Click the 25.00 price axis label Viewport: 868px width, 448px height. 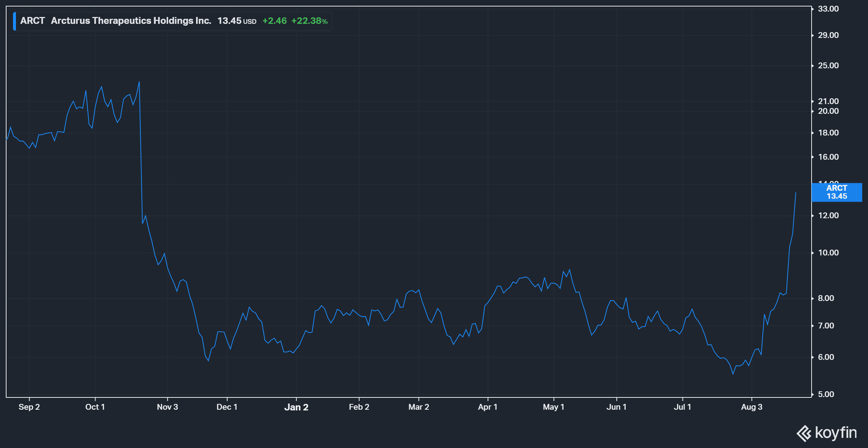(x=828, y=66)
